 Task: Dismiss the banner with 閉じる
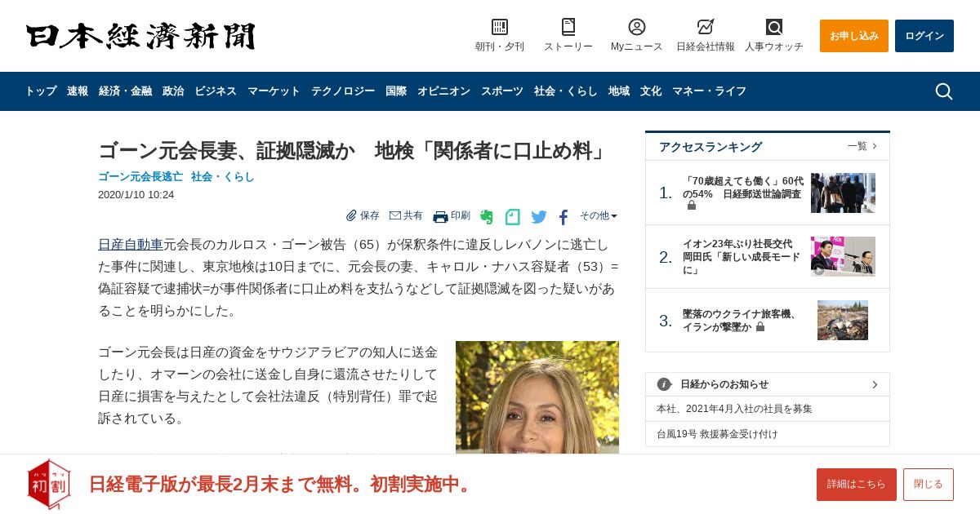929,485
